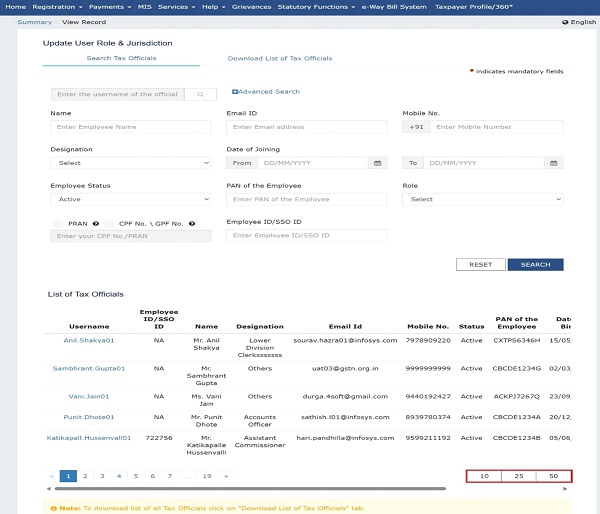
Task: Show 25 records per page
Action: pos(519,476)
